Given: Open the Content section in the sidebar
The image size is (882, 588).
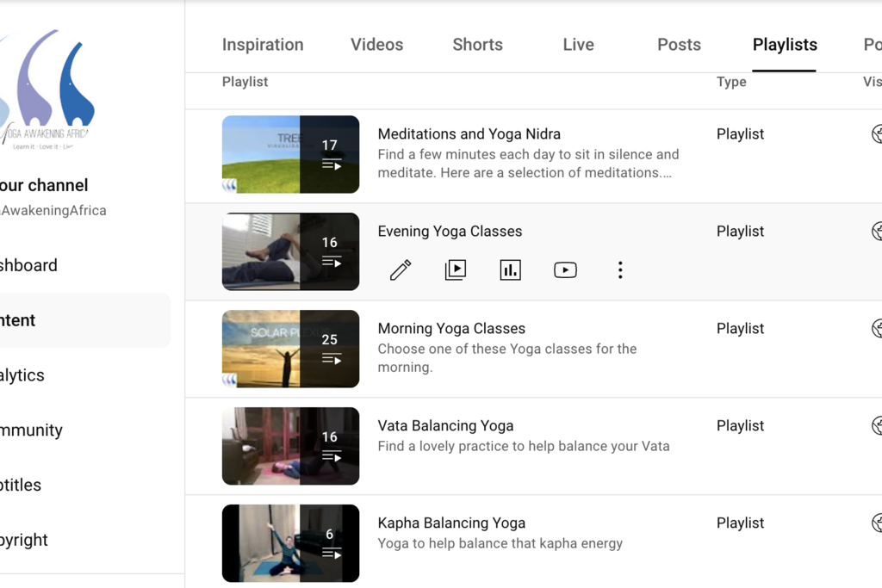Looking at the screenshot, I should point(19,320).
